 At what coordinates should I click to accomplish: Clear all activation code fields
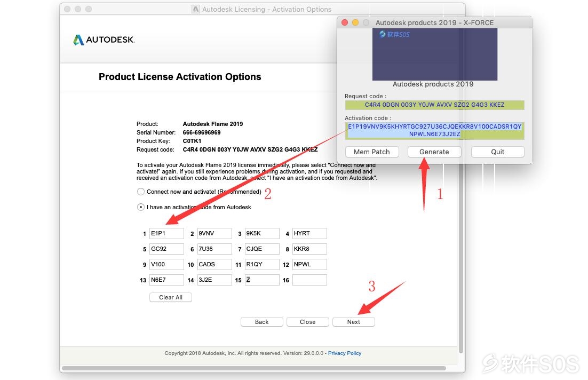(x=171, y=297)
